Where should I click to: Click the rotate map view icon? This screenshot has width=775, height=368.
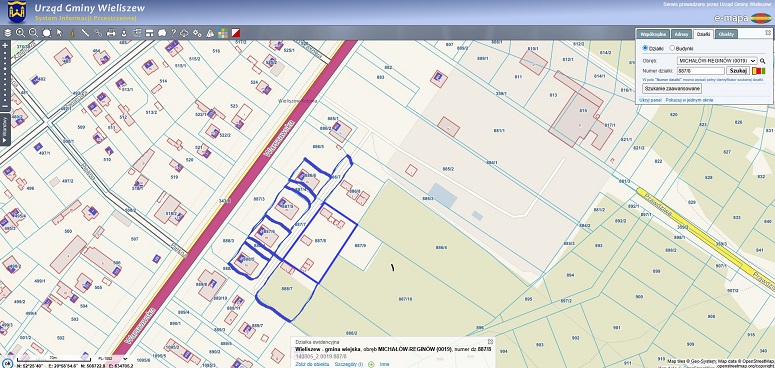click(185, 33)
